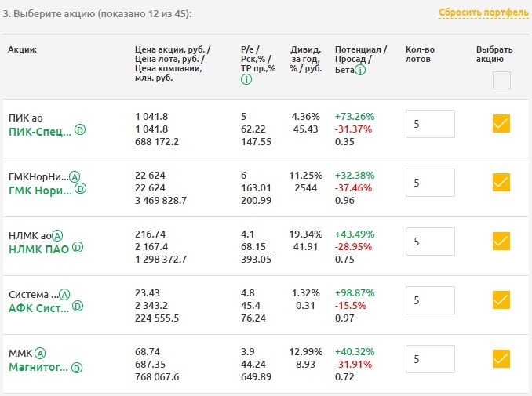Click the D icon next to ГМК Нори
This screenshot has width=532, height=396.
80,189
